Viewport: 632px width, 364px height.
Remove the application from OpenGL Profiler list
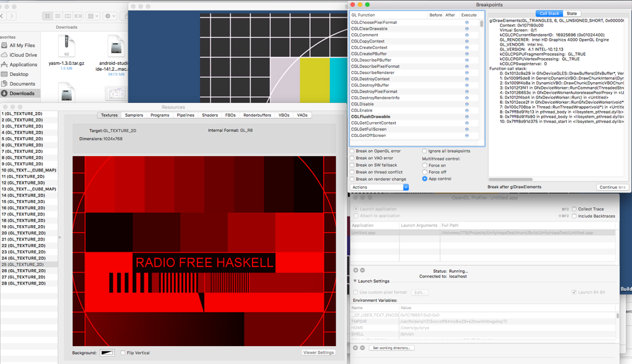(362, 270)
